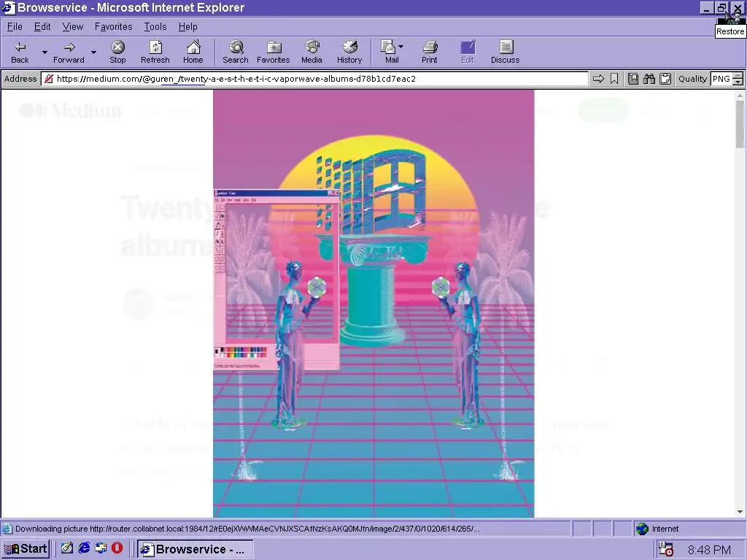The height and width of the screenshot is (560, 747).
Task: Click the Forward toolbar button
Action: (x=69, y=52)
